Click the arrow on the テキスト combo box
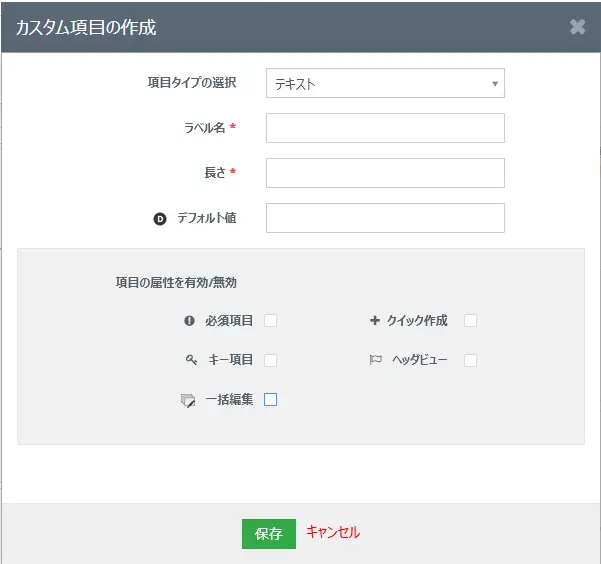 pyautogui.click(x=494, y=84)
